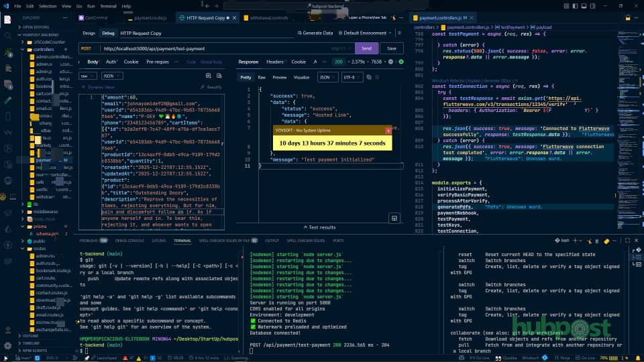Image resolution: width=644 pixels, height=362 pixels.
Task: Click the lock icon in the right editor group
Action: click(628, 18)
